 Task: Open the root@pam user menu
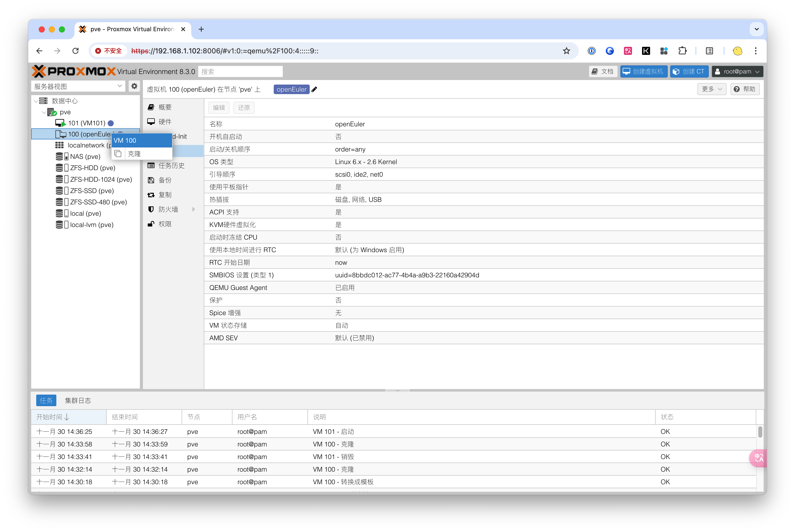tap(737, 71)
